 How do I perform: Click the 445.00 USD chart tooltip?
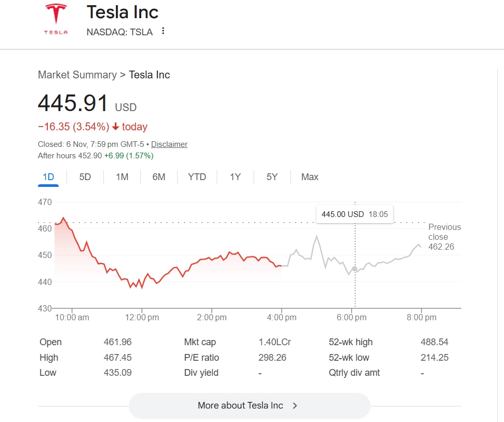355,214
